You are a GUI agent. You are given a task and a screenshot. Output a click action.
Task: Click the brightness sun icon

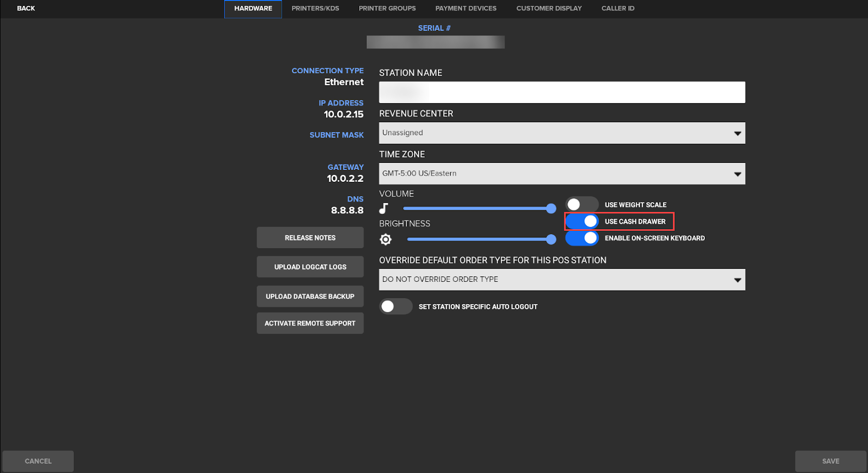click(x=386, y=239)
